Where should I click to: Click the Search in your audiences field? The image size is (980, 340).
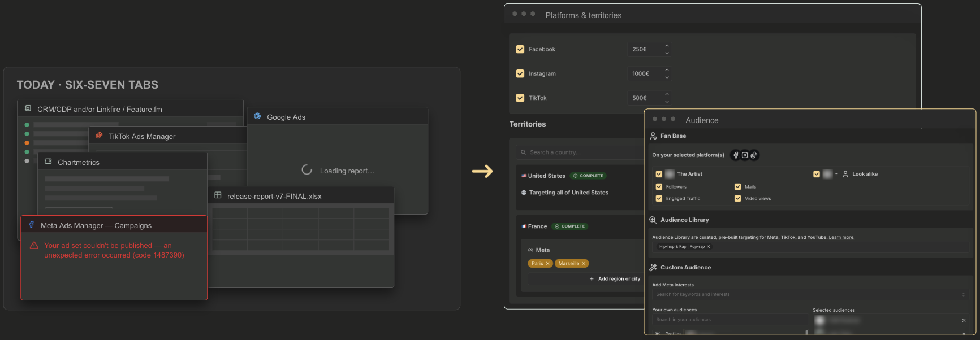(731, 320)
